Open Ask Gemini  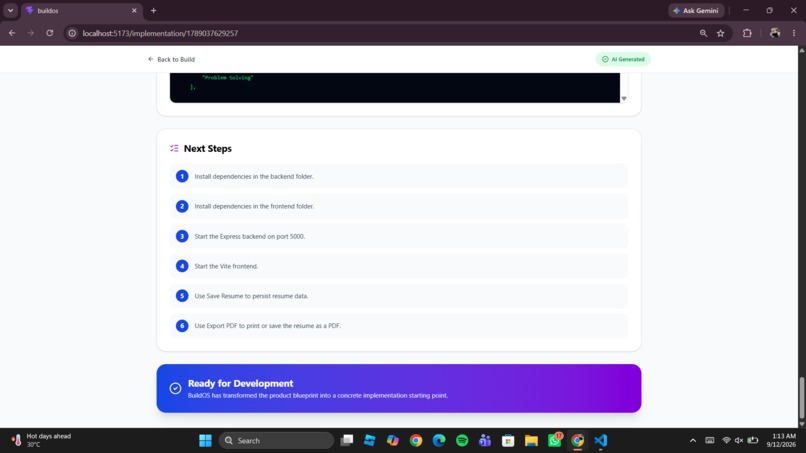pos(696,10)
